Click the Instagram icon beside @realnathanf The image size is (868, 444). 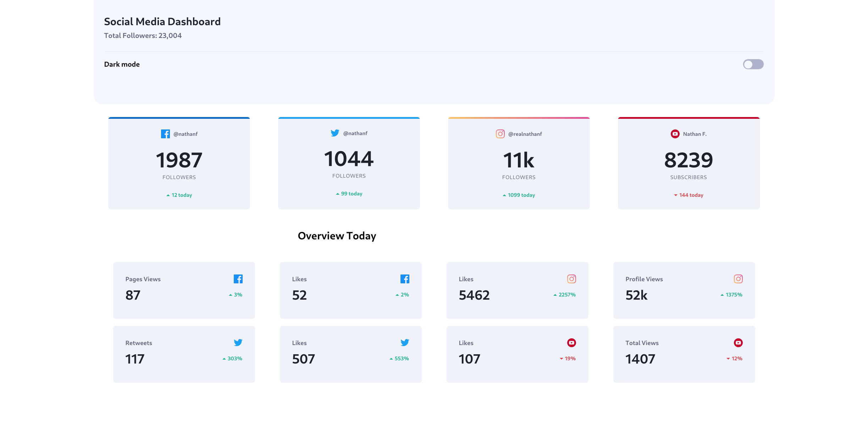(x=500, y=134)
